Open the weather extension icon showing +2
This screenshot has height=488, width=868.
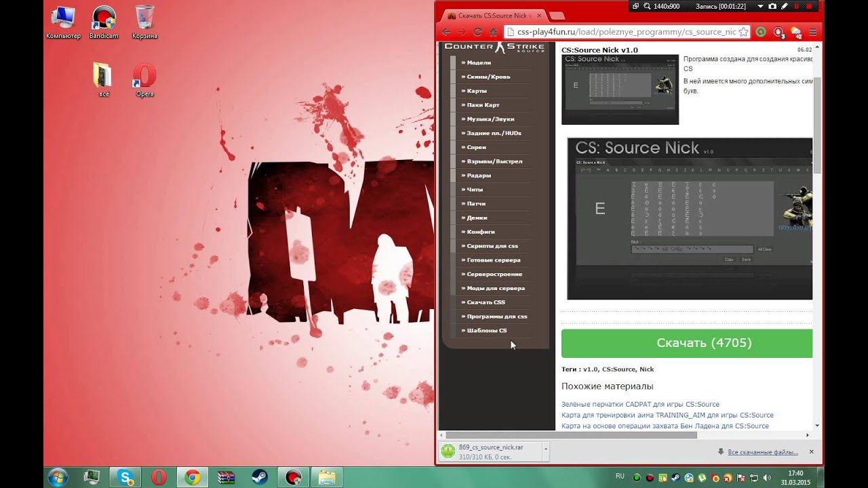click(x=796, y=32)
